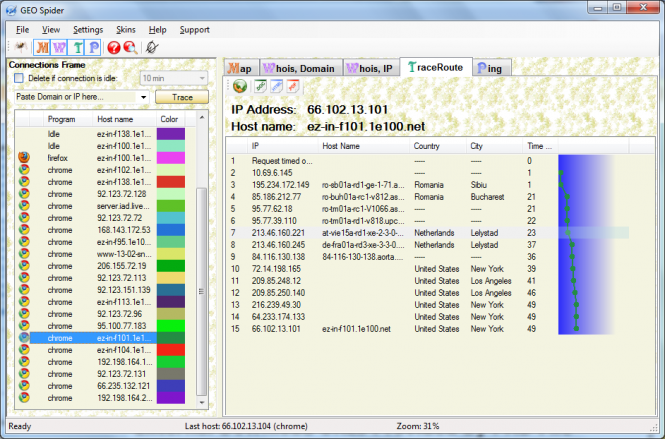
Task: Click scroll up arrow of the connections list
Action: [202, 117]
